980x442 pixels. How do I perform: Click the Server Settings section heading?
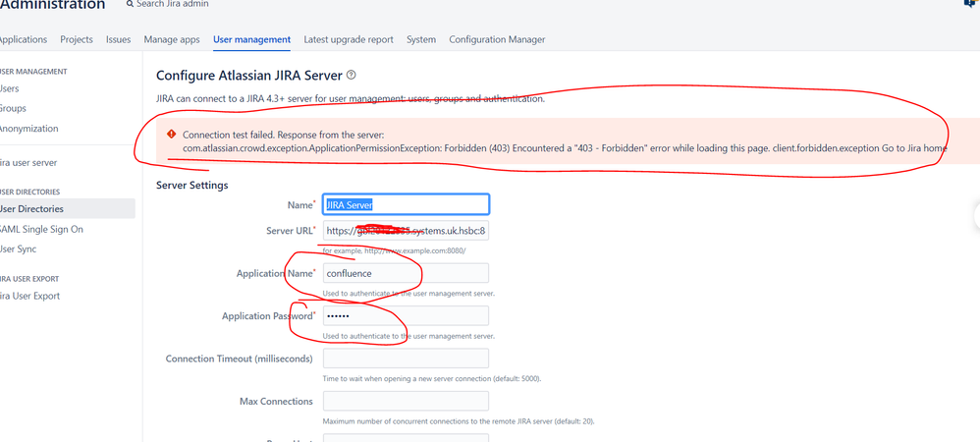click(191, 185)
